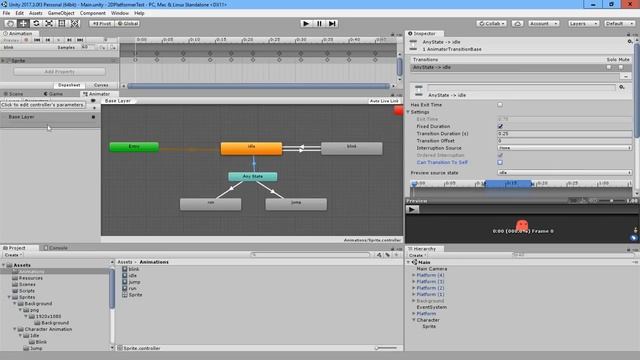
Task: Open Interruption Source dropdown
Action: coord(564,148)
